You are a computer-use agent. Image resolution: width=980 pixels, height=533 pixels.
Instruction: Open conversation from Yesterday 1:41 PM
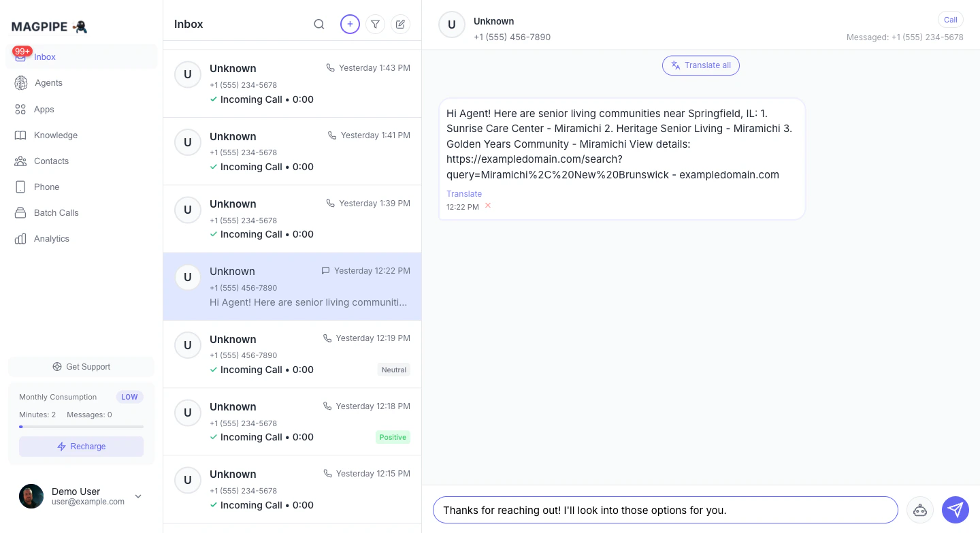293,151
